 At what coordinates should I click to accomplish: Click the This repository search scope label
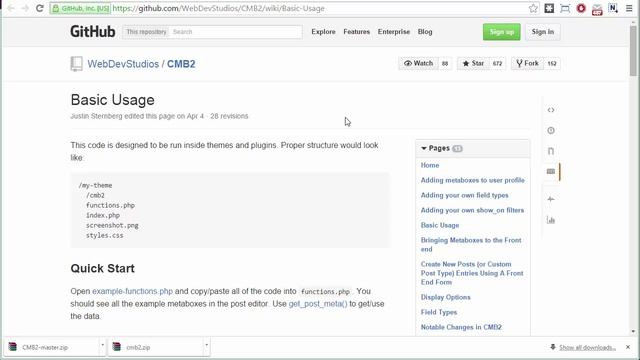coord(146,32)
